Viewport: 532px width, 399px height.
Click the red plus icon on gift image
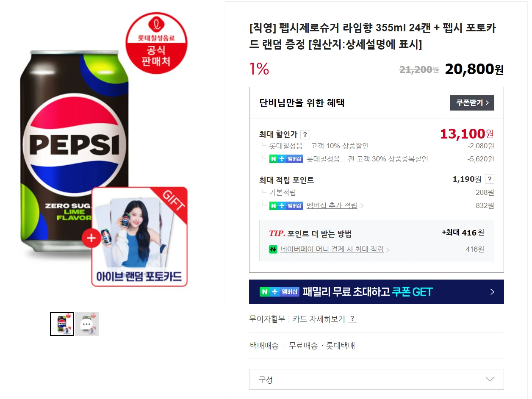(91, 238)
